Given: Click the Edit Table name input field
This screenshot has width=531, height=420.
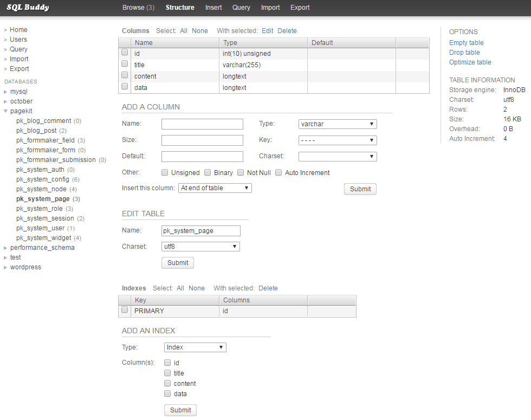Looking at the screenshot, I should click(x=201, y=231).
